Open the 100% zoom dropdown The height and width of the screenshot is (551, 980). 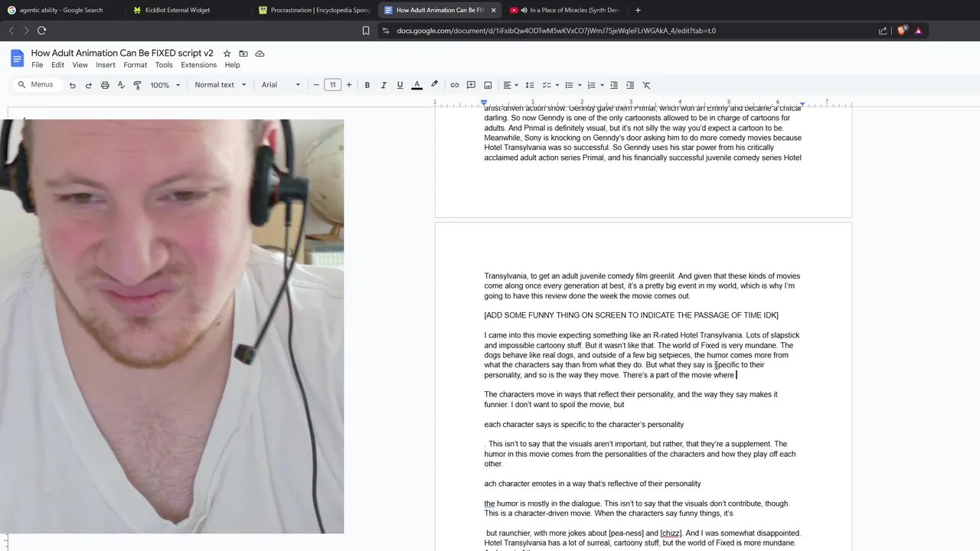click(165, 85)
